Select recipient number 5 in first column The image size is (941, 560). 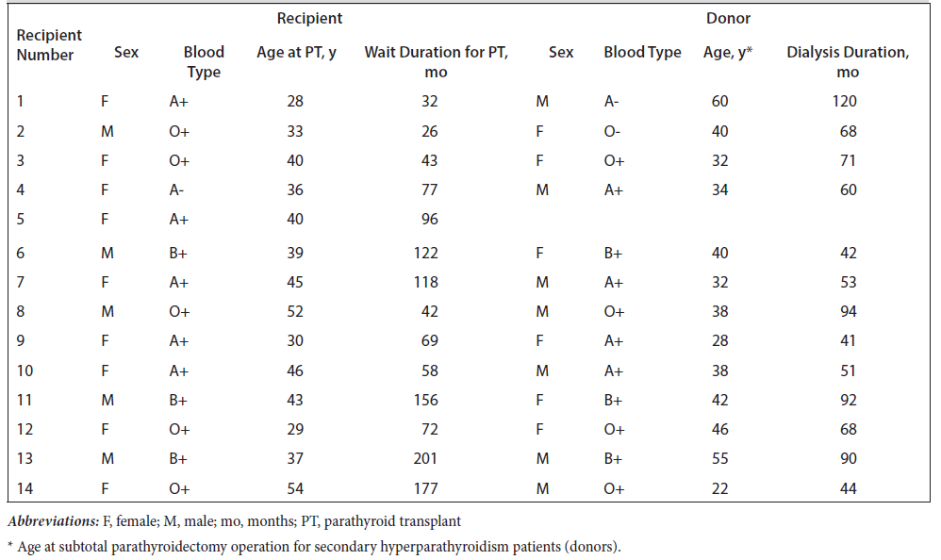click(x=23, y=220)
